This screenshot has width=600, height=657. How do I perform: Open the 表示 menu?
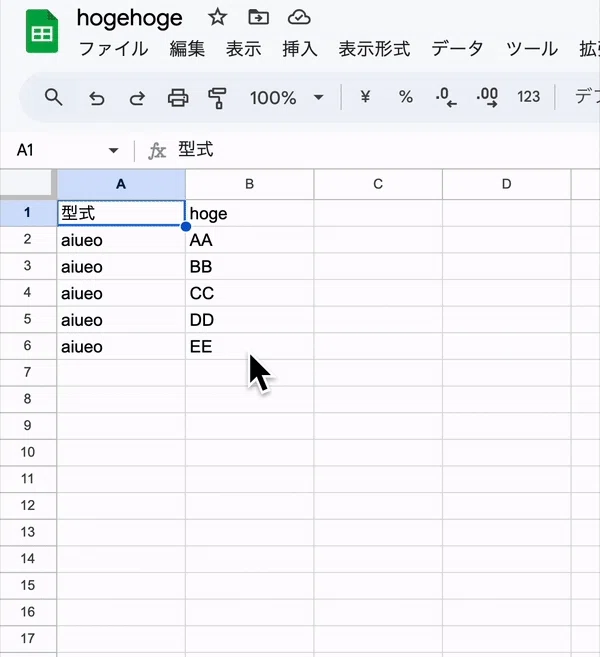coord(243,49)
